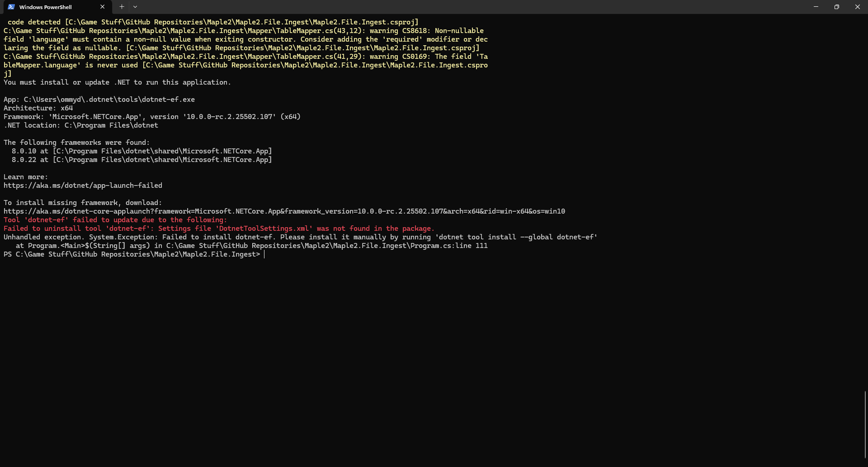This screenshot has height=467, width=868.
Task: Click the '.NET location: C:\Program Files\dotnet' line
Action: [81, 125]
